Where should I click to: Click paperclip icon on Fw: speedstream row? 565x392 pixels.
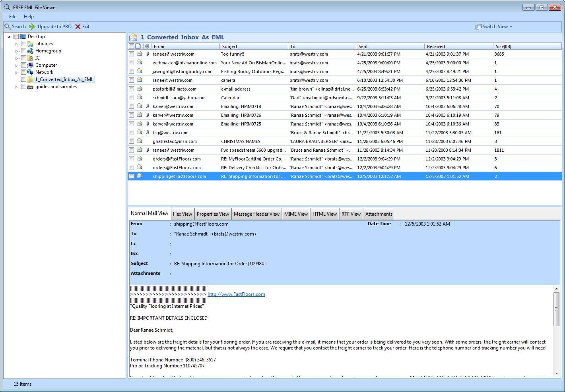147,150
